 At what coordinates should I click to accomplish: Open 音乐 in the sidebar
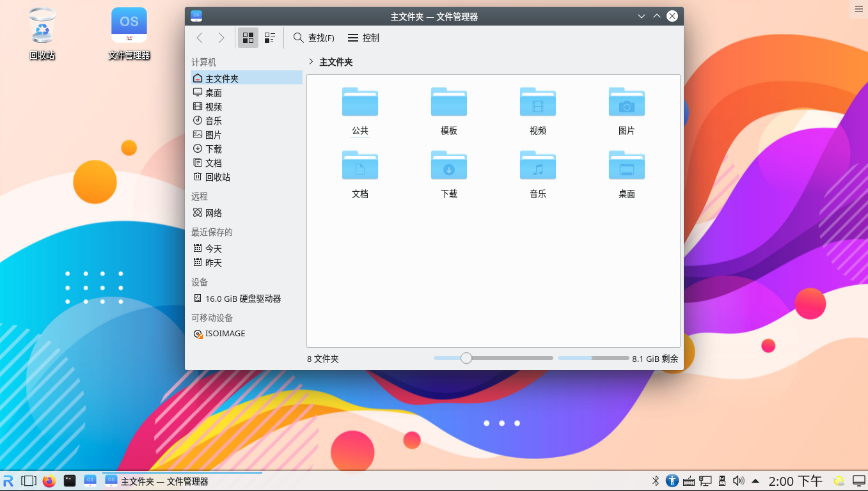pos(247,120)
